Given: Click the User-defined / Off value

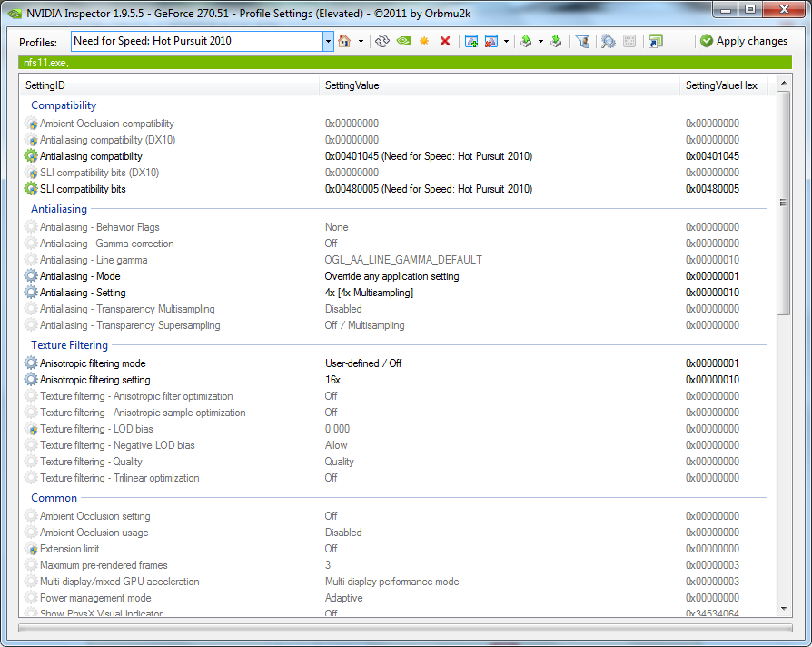Looking at the screenshot, I should pos(363,363).
